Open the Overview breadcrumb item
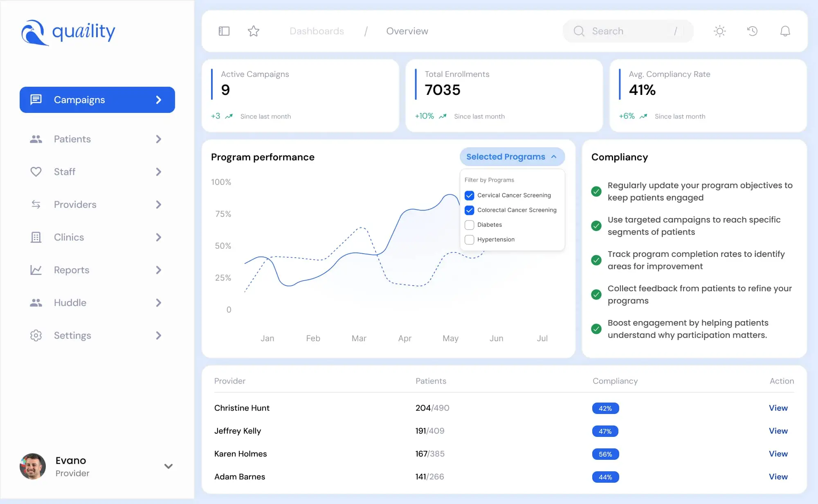This screenshot has height=504, width=818. 407,31
